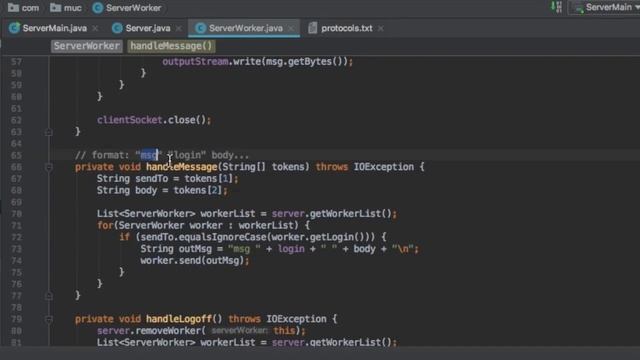Click outputStream.write(msg.getBytes()); line
The width and height of the screenshot is (640, 360).
coord(258,62)
